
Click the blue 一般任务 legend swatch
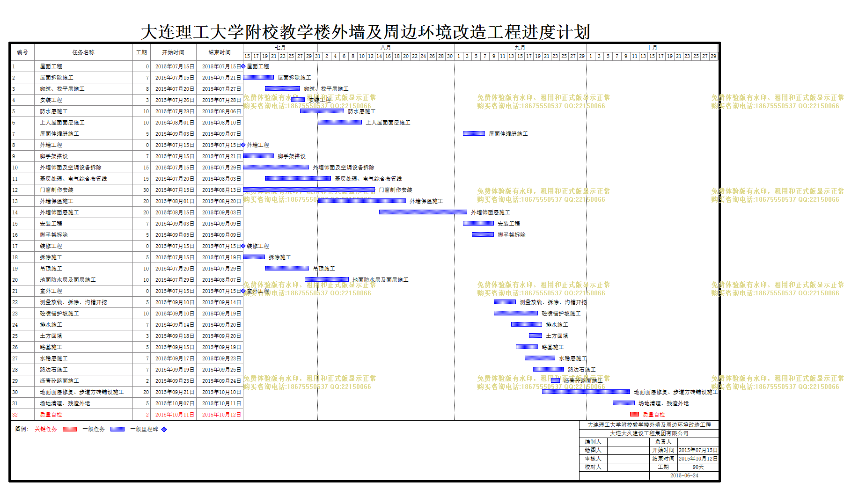(x=117, y=429)
